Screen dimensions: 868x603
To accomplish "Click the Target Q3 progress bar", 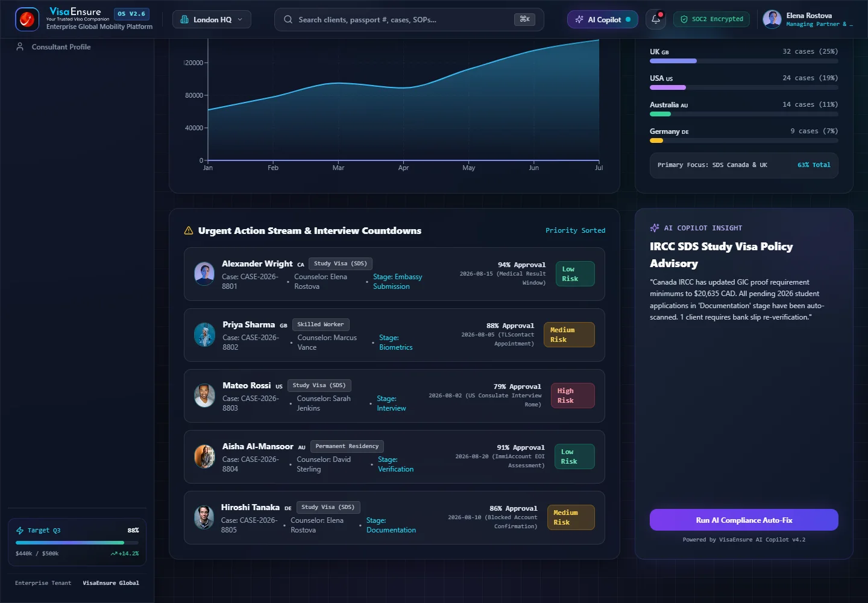I will click(x=77, y=543).
